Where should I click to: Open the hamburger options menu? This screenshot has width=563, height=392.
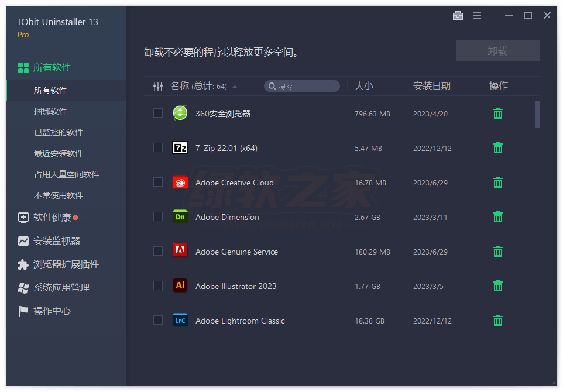(x=477, y=16)
